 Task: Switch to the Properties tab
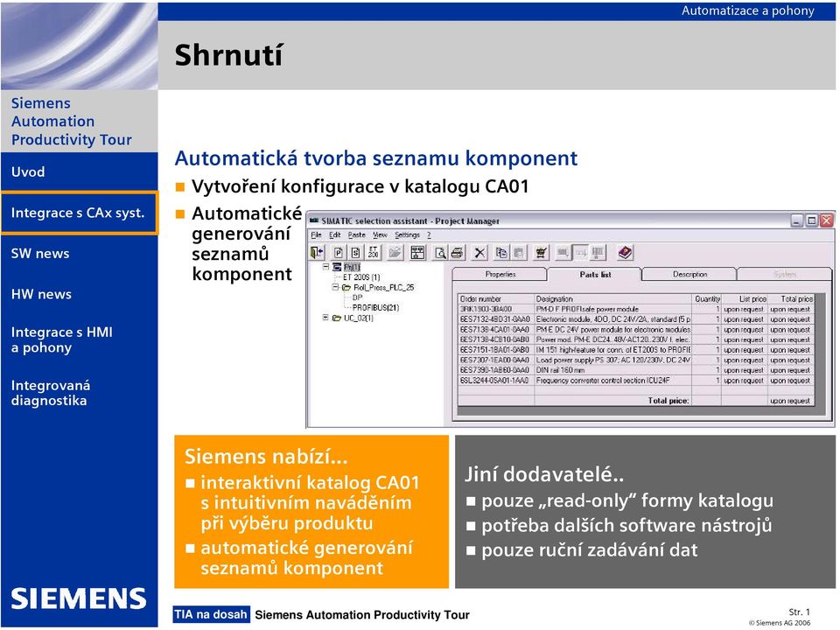click(x=500, y=274)
